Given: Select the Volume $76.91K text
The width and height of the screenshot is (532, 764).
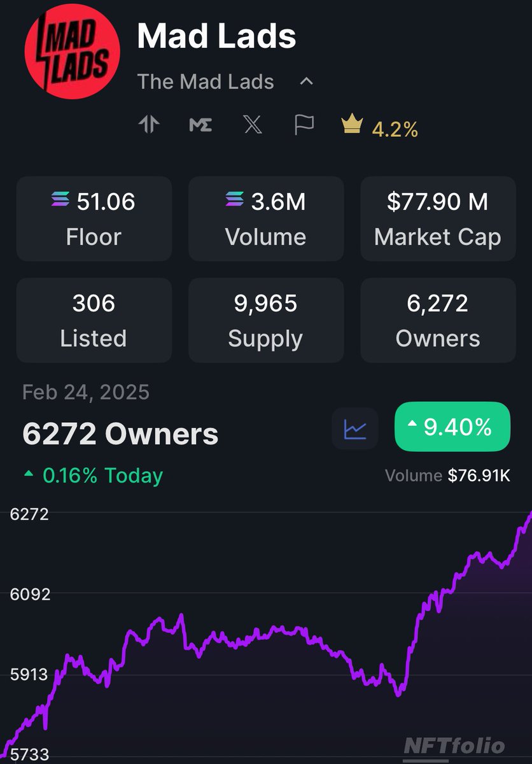Looking at the screenshot, I should [447, 476].
